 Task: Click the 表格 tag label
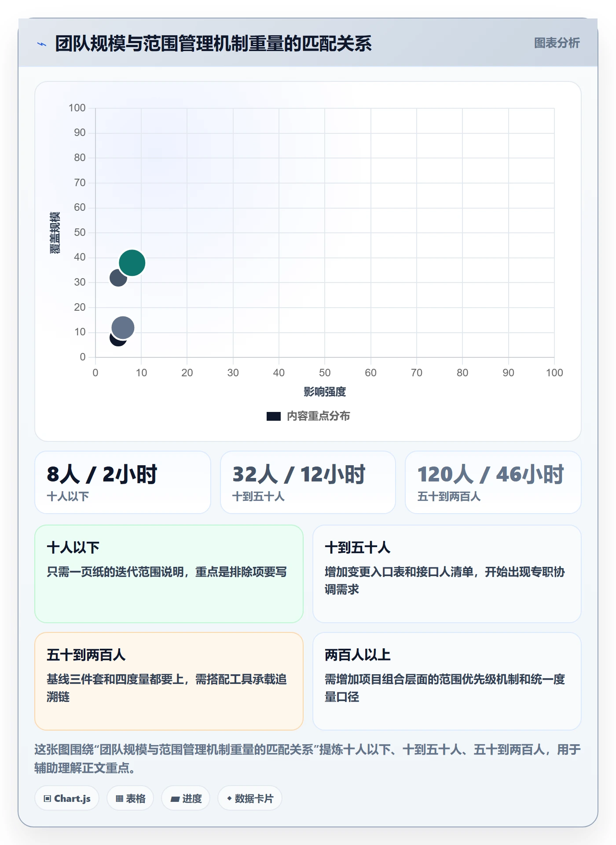click(136, 798)
